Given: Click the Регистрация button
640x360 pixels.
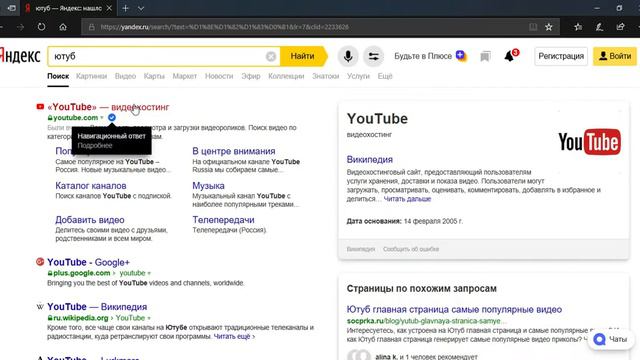Looking at the screenshot, I should coord(561,56).
